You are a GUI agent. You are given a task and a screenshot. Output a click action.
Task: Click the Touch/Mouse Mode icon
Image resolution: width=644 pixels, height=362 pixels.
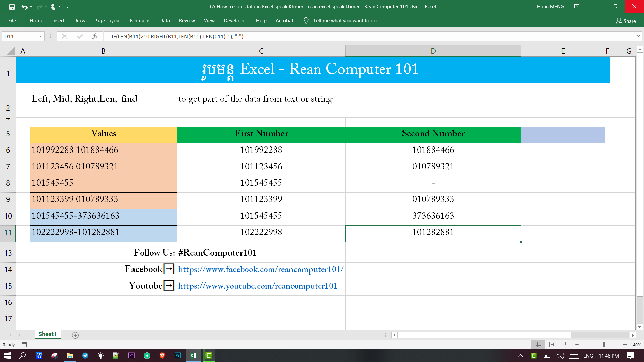pyautogui.click(x=52, y=7)
